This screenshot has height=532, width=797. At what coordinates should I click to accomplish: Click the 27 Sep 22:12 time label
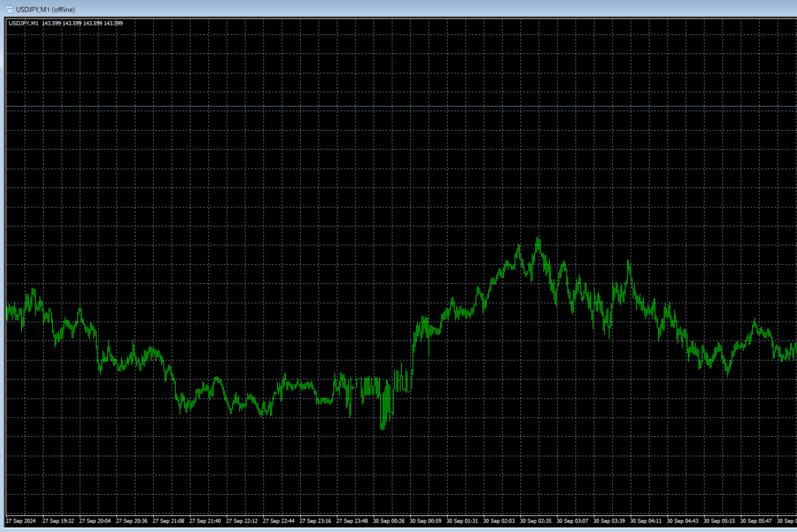(x=242, y=521)
